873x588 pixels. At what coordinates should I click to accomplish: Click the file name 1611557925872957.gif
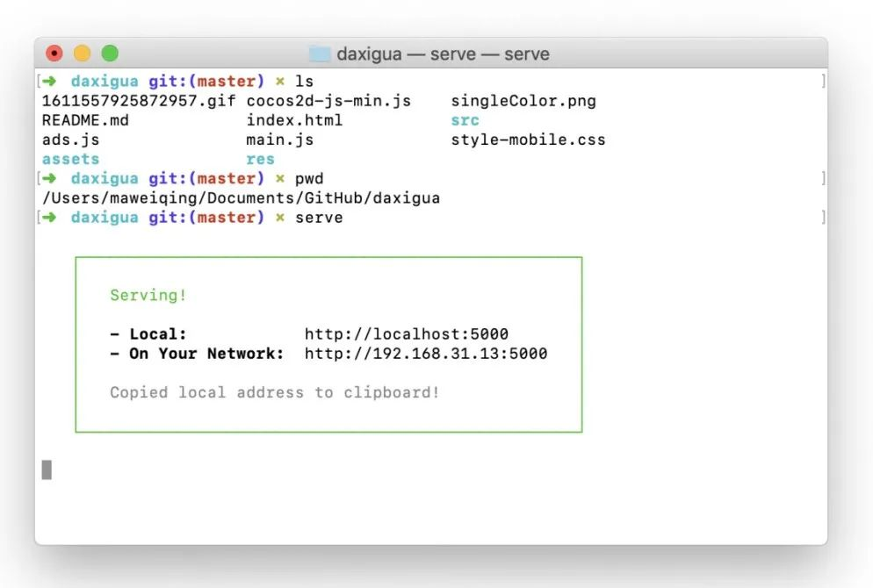tap(139, 101)
